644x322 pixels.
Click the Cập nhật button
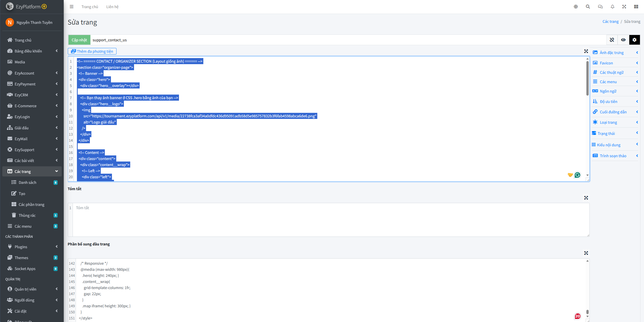tap(79, 40)
